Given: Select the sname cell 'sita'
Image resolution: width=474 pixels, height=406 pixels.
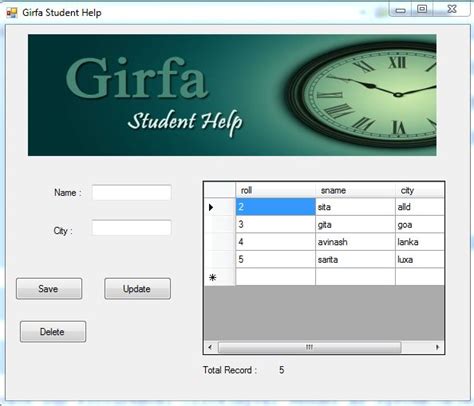Looking at the screenshot, I should (355, 207).
